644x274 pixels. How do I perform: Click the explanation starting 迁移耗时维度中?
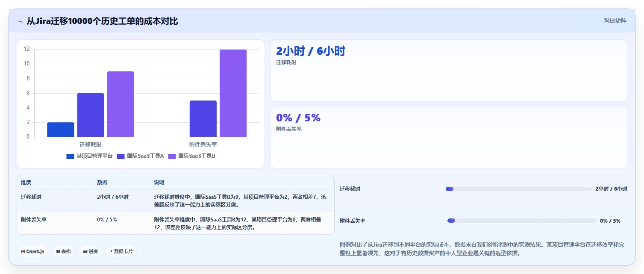click(x=241, y=201)
